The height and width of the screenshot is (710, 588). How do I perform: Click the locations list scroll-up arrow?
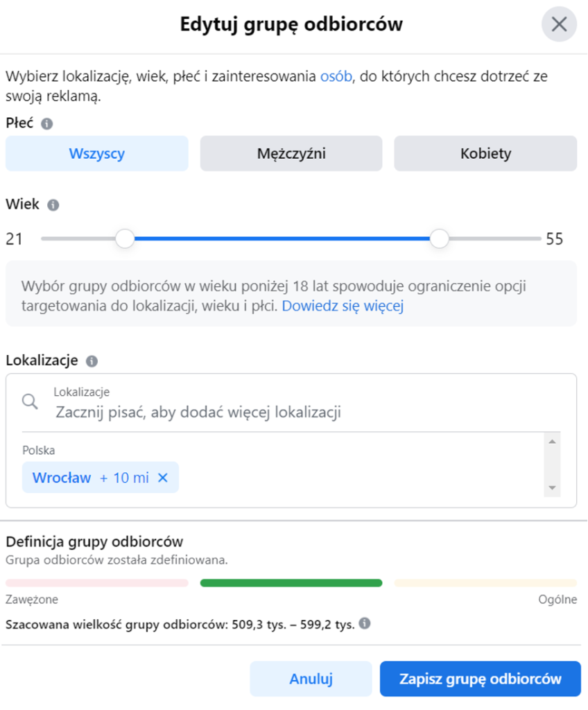(552, 442)
